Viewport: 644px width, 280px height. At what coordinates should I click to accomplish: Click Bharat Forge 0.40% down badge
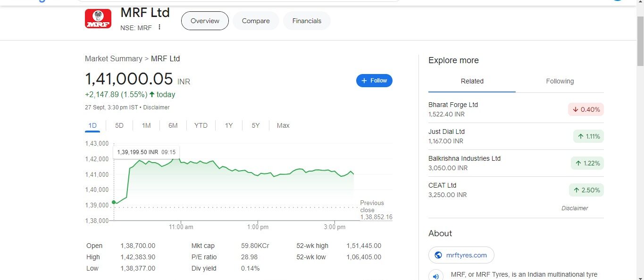(586, 109)
